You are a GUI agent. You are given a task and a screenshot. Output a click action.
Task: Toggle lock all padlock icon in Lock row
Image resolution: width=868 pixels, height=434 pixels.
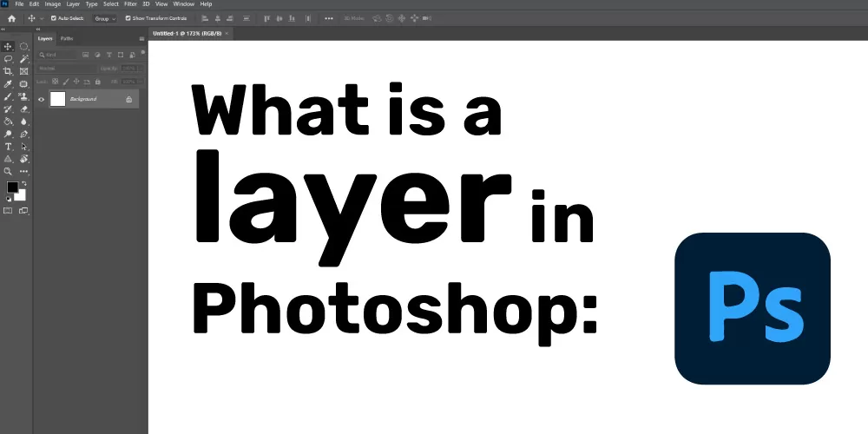[x=97, y=81]
